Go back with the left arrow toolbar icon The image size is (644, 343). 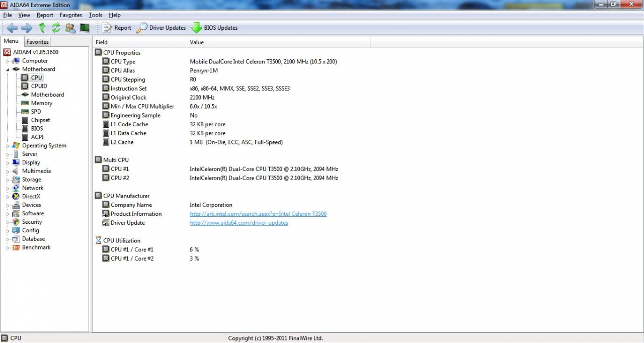tap(12, 28)
